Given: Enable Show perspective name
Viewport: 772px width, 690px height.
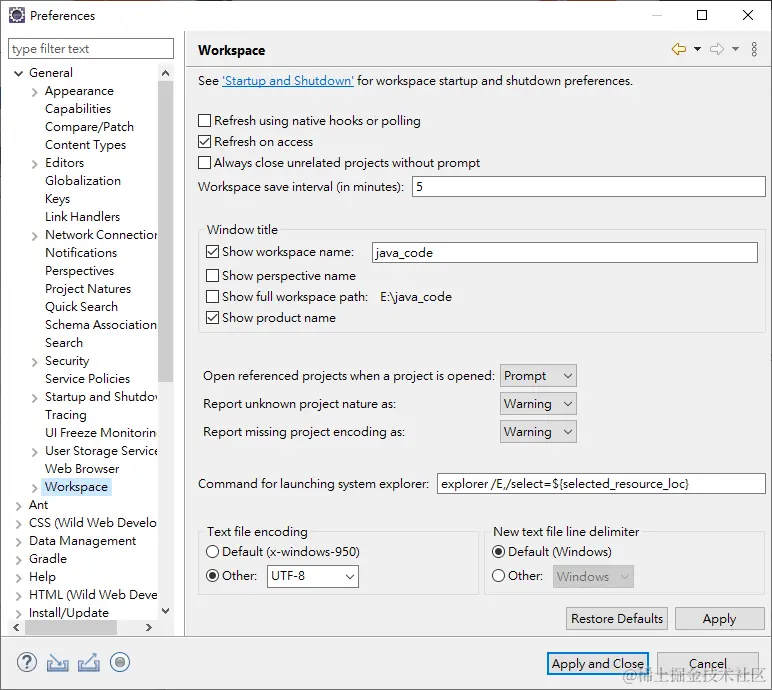Looking at the screenshot, I should (212, 275).
